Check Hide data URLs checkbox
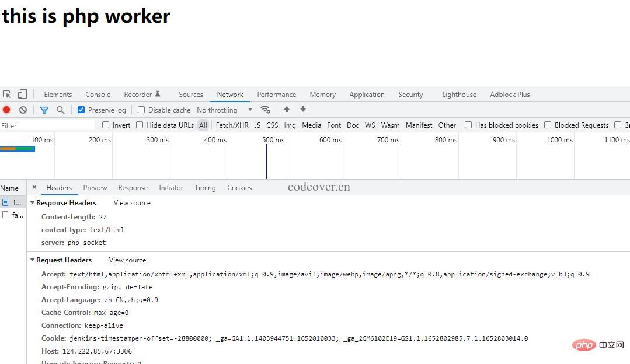The width and height of the screenshot is (630, 364). click(140, 125)
